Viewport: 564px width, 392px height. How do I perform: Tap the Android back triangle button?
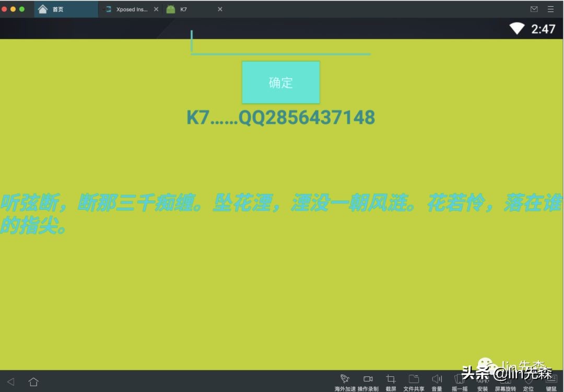pos(11,382)
